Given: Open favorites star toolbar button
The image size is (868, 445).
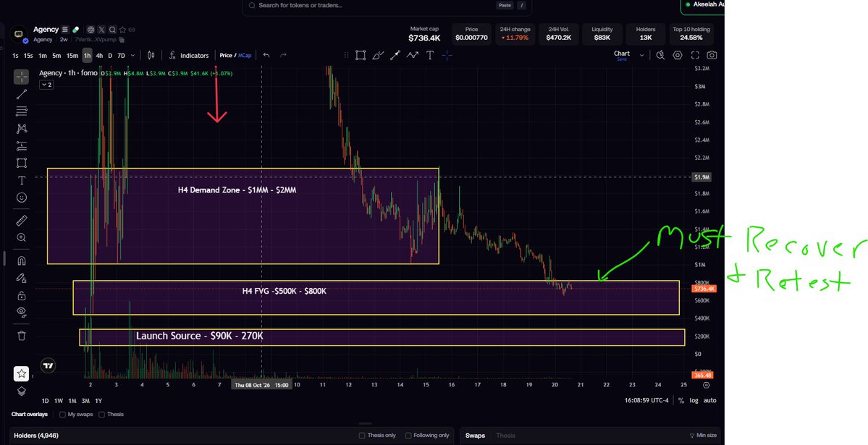Looking at the screenshot, I should tap(21, 373).
